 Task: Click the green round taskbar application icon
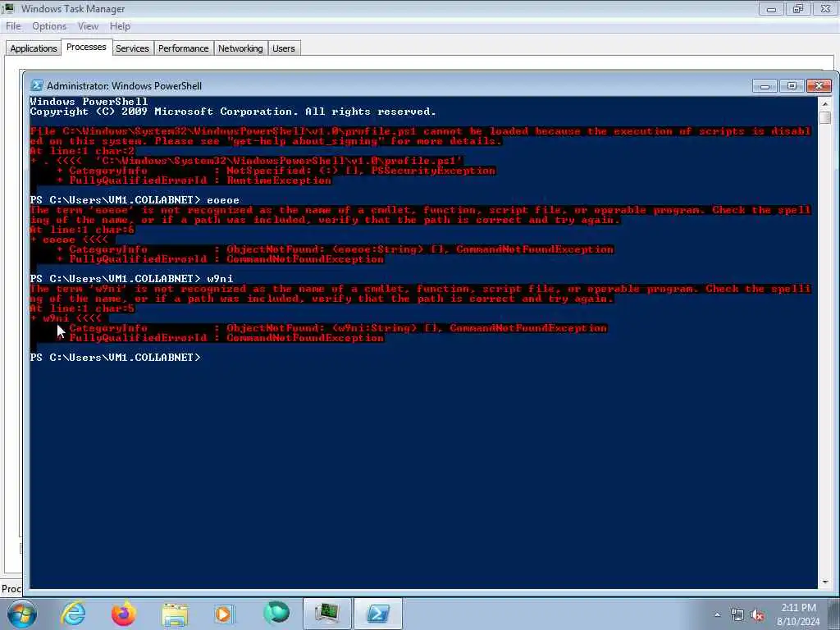(276, 613)
